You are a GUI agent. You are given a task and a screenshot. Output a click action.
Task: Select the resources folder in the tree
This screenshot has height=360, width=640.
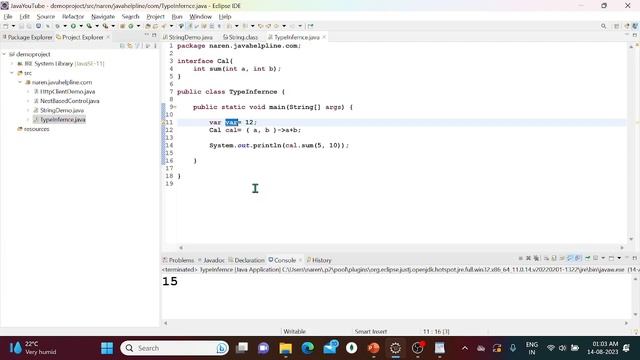coord(33,129)
